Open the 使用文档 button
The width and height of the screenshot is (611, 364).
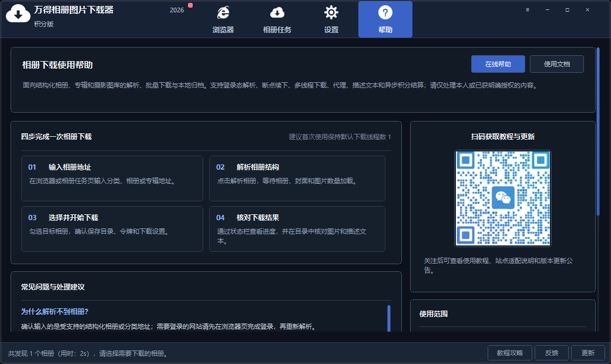(x=557, y=64)
